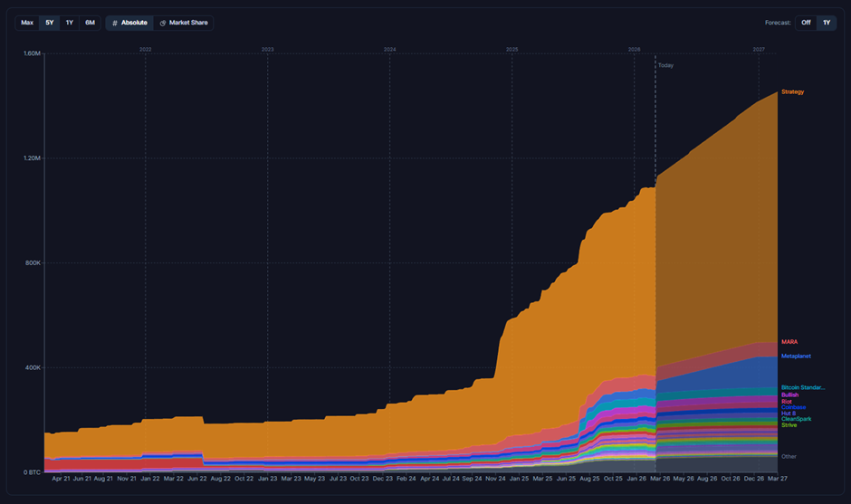This screenshot has height=504, width=851.
Task: Turn the Forecast setting Off
Action: [806, 23]
